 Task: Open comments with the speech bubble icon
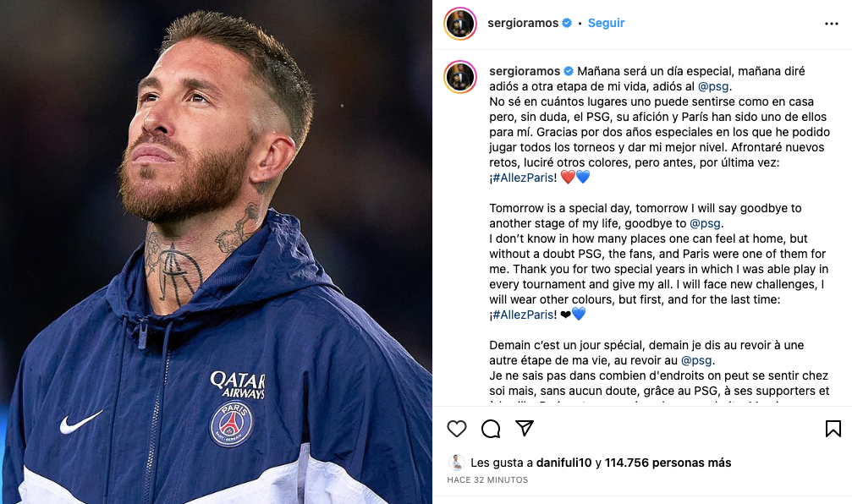491,429
